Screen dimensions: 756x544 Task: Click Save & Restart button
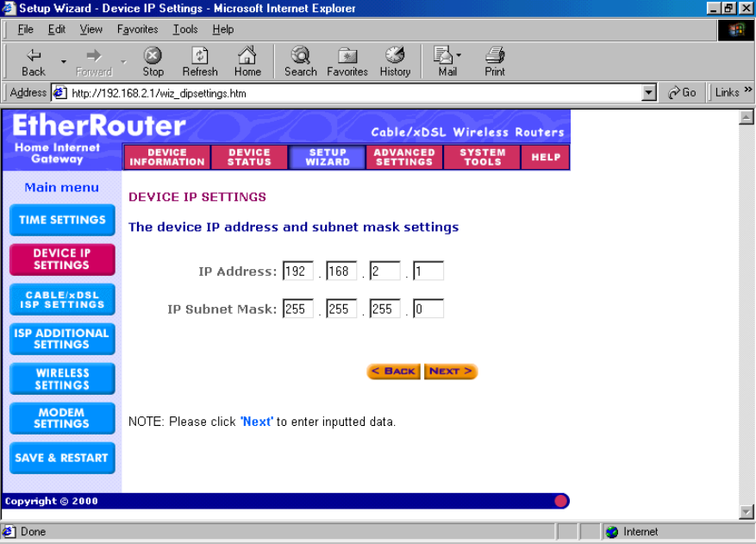click(x=62, y=458)
